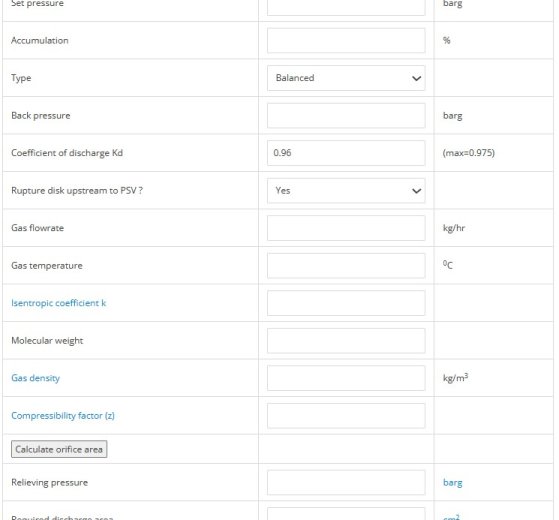
Task: Open the Isentropic coefficient k link
Action: (58, 303)
